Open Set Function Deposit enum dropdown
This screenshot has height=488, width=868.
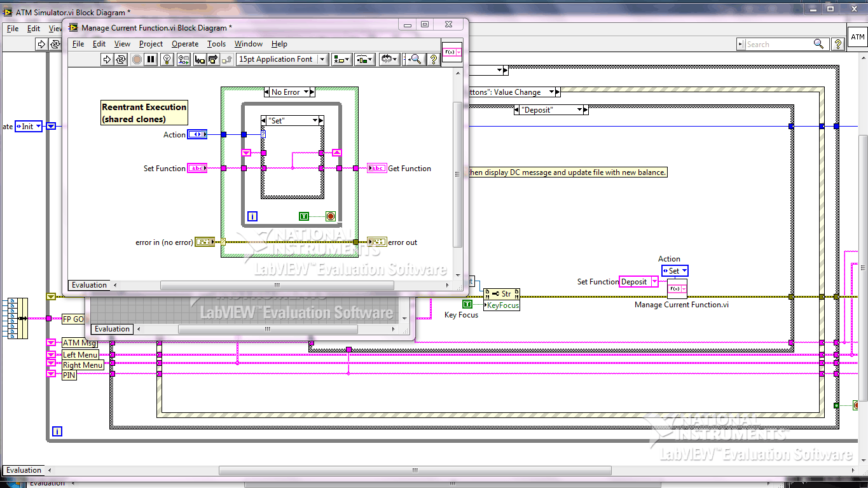[x=654, y=282]
